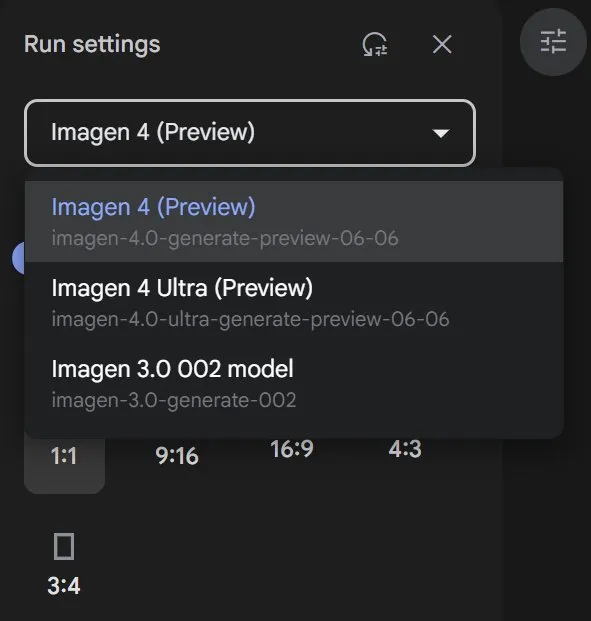Set aspect ratio to 16:9

(292, 449)
